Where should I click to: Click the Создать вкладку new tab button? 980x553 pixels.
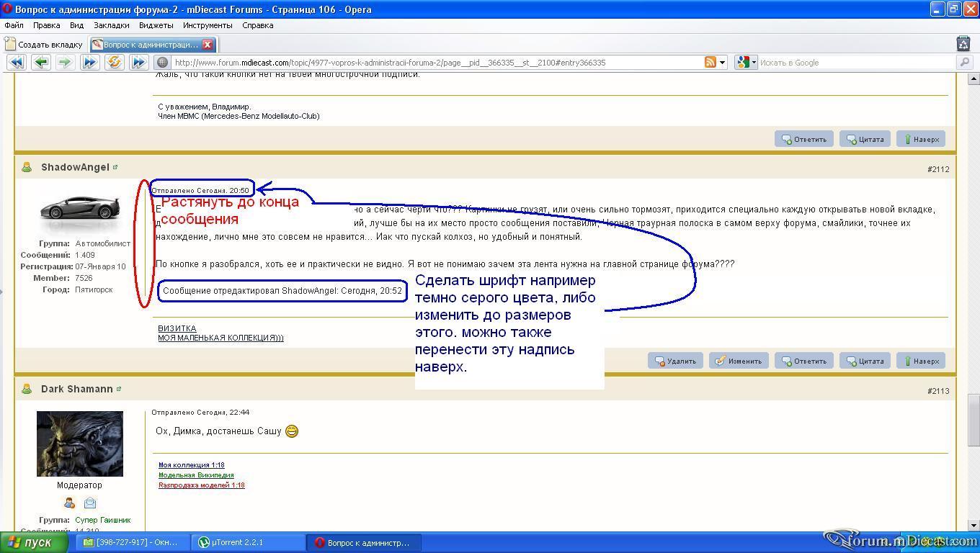click(44, 45)
